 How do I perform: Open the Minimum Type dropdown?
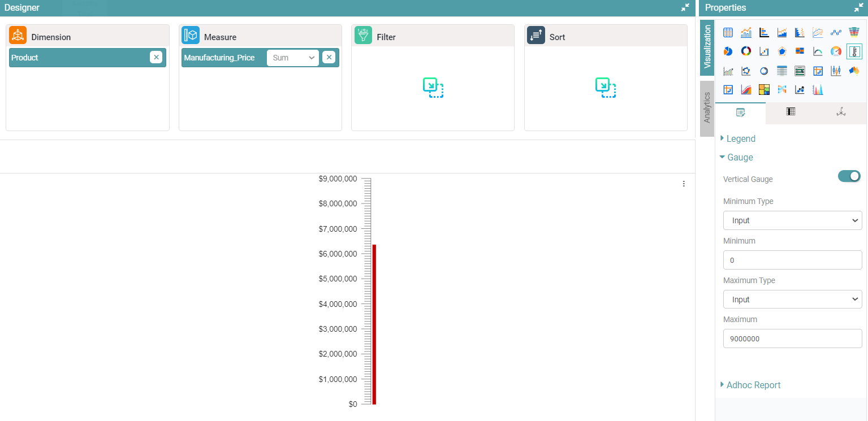point(792,220)
